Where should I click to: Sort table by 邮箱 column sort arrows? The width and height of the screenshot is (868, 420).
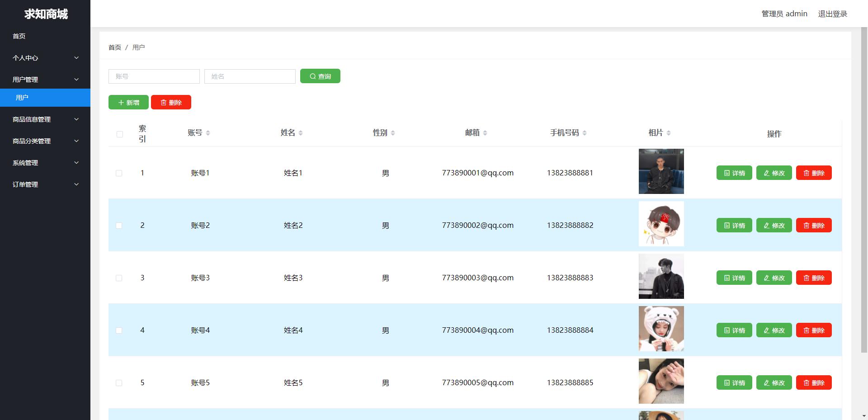click(x=485, y=133)
